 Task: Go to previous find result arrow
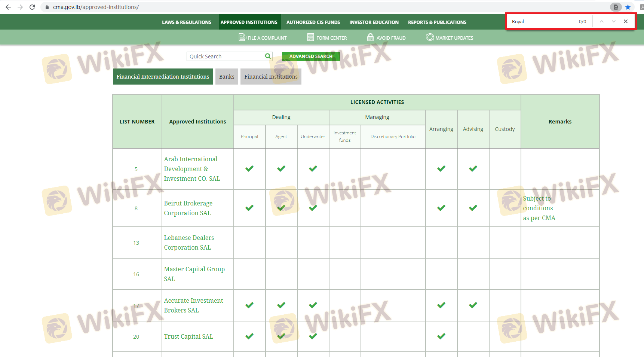[x=602, y=21]
